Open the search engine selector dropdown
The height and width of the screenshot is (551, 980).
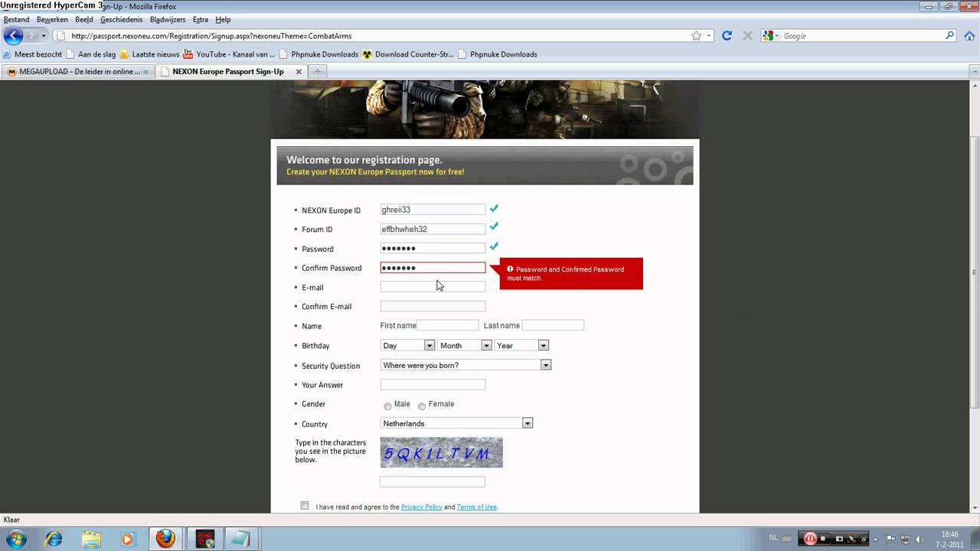[x=772, y=35]
